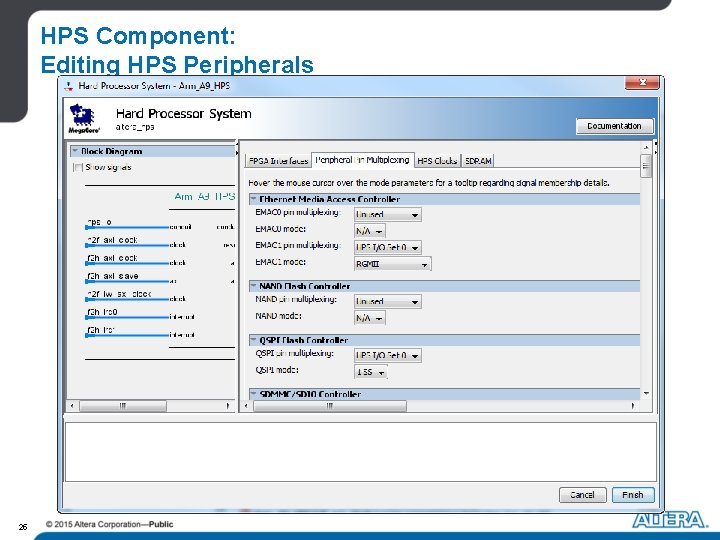Switch to the SDRAM tab
720x540 pixels.
click(x=478, y=161)
